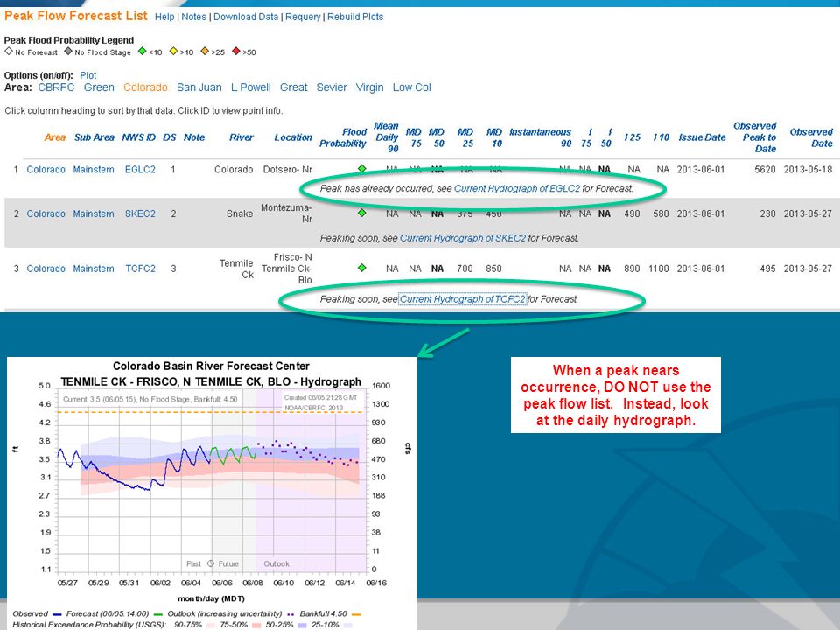Click Colorado area link in row 1
840x630 pixels.
(x=46, y=169)
